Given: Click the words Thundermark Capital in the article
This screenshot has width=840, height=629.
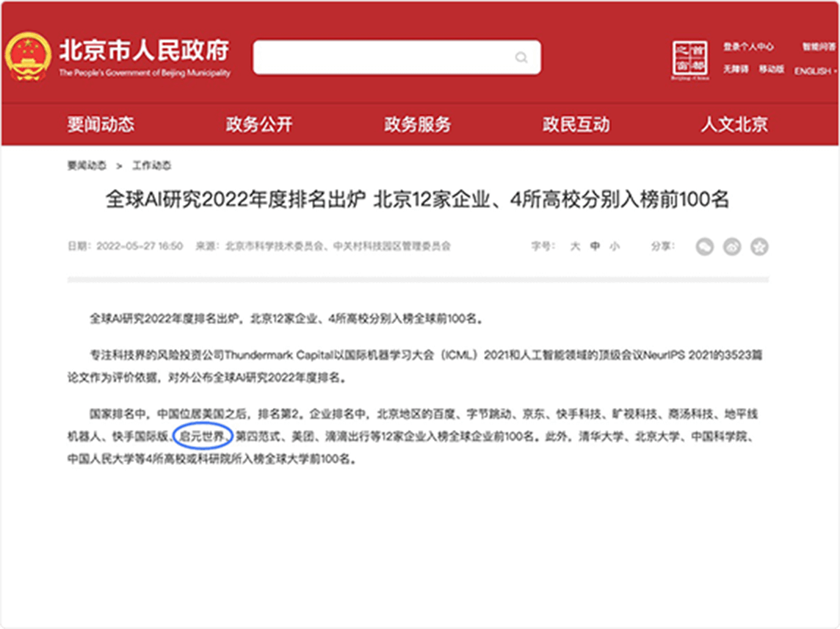Looking at the screenshot, I should pos(278,355).
